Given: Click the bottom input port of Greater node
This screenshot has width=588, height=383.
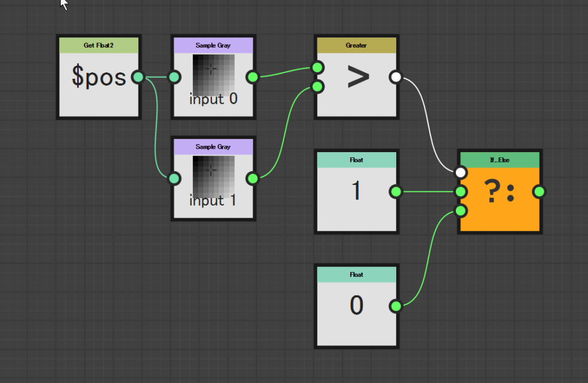Looking at the screenshot, I should (x=318, y=87).
